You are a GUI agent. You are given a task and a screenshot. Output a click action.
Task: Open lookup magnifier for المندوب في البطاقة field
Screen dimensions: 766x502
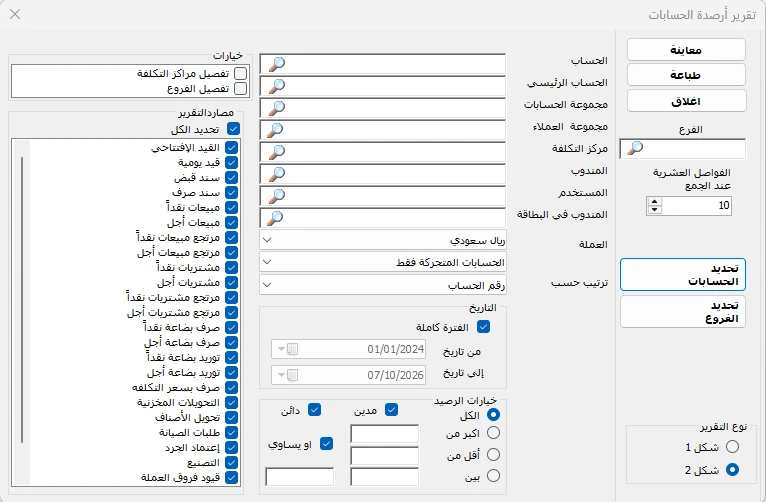click(x=275, y=218)
